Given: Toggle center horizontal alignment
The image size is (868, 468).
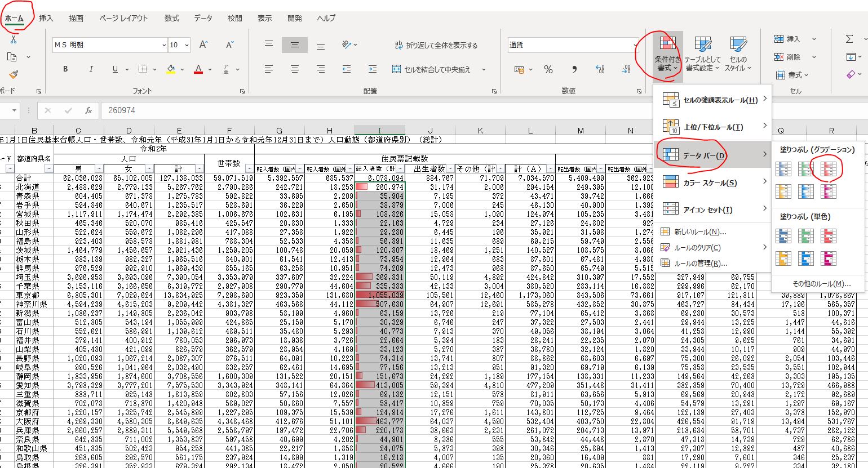Looking at the screenshot, I should tap(294, 69).
